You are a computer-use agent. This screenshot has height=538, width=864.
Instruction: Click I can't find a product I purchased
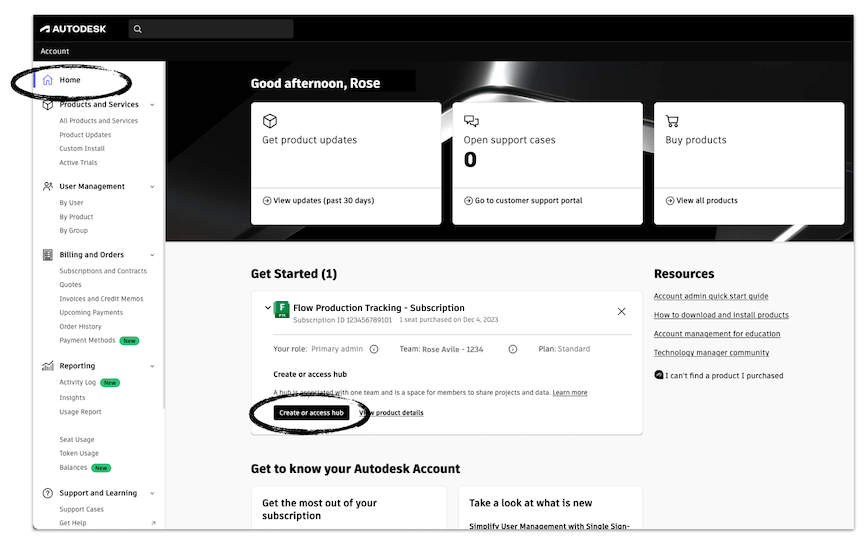tap(724, 375)
